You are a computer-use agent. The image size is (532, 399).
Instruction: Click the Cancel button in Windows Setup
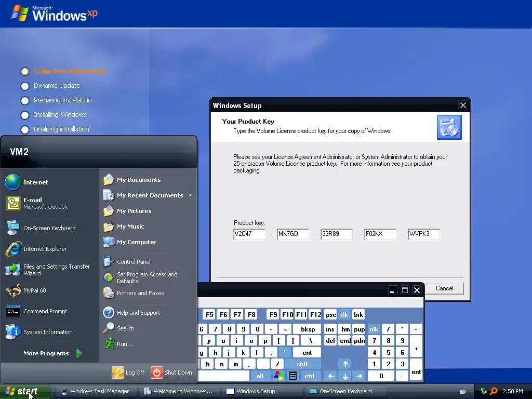point(445,288)
